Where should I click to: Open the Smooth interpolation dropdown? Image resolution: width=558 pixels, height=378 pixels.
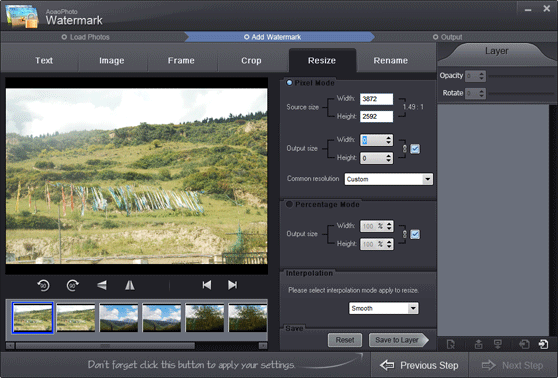(413, 308)
